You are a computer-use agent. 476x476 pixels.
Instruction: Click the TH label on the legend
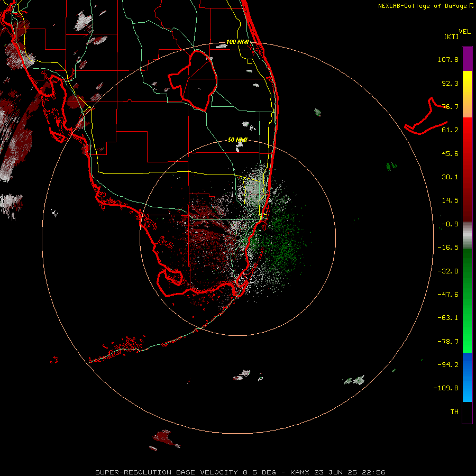(x=454, y=412)
